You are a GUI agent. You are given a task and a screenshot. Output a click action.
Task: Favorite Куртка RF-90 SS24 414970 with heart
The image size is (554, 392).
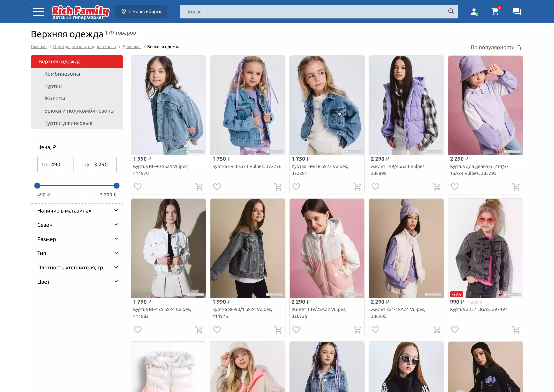[x=138, y=187]
